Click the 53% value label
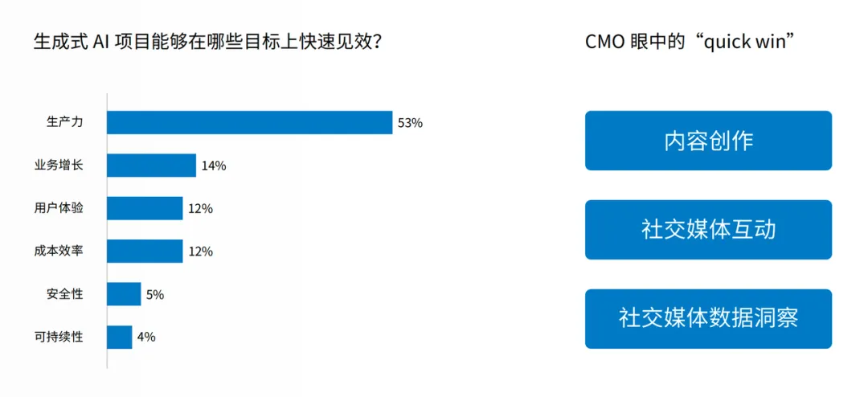Screen dimensions: 868x397 (410, 124)
